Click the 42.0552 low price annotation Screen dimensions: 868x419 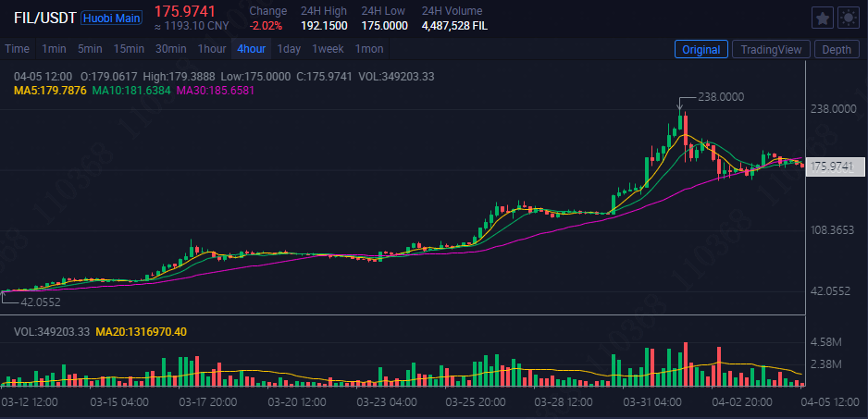(41, 302)
